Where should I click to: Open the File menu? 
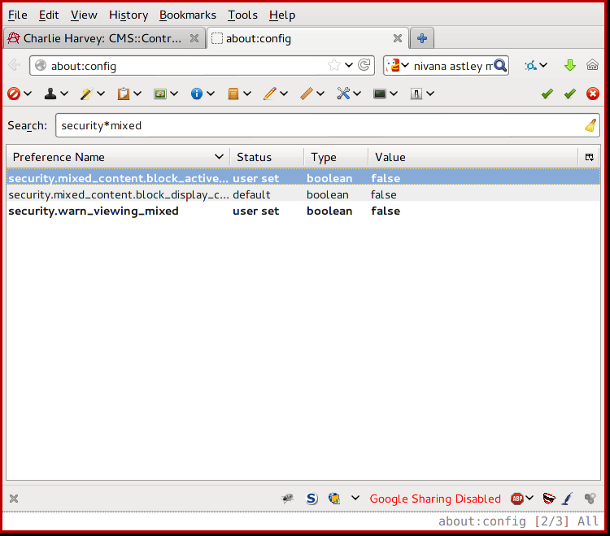(x=18, y=15)
